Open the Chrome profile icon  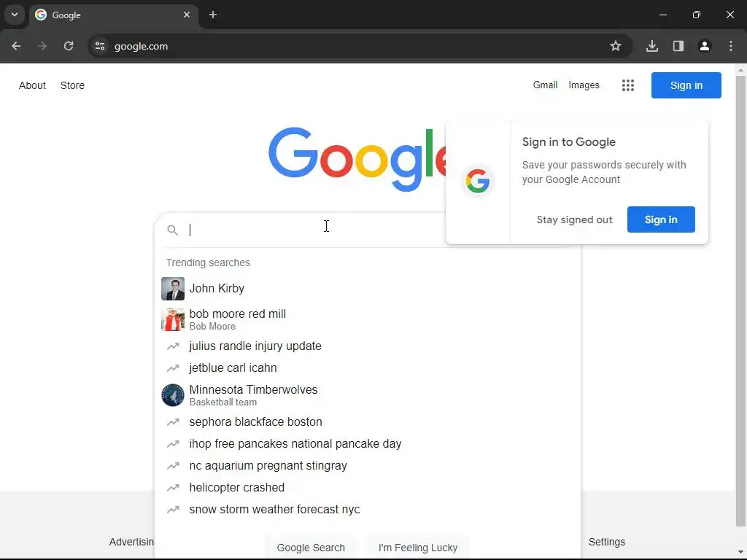(x=704, y=46)
